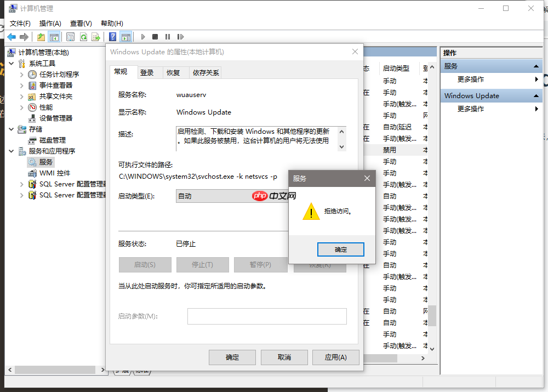Open Help via the question mark toolbar icon
Screen dimensions: 548x392
pyautogui.click(x=112, y=37)
